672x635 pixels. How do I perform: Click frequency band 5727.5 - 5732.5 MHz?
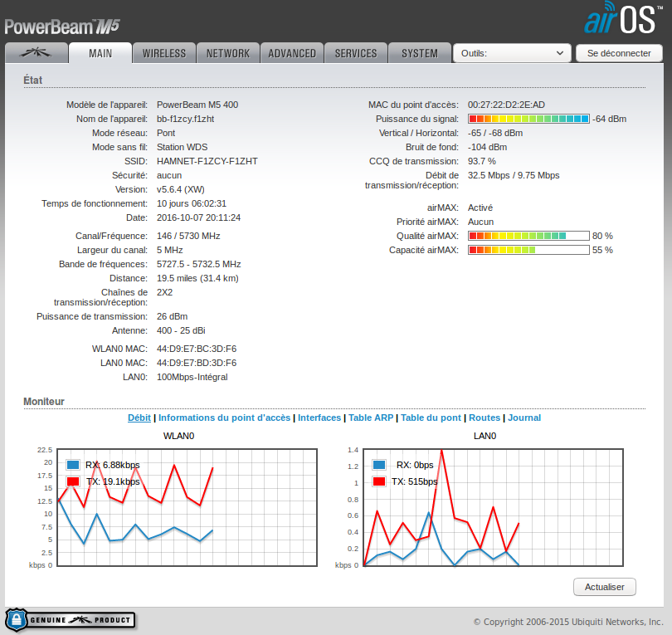198,264
